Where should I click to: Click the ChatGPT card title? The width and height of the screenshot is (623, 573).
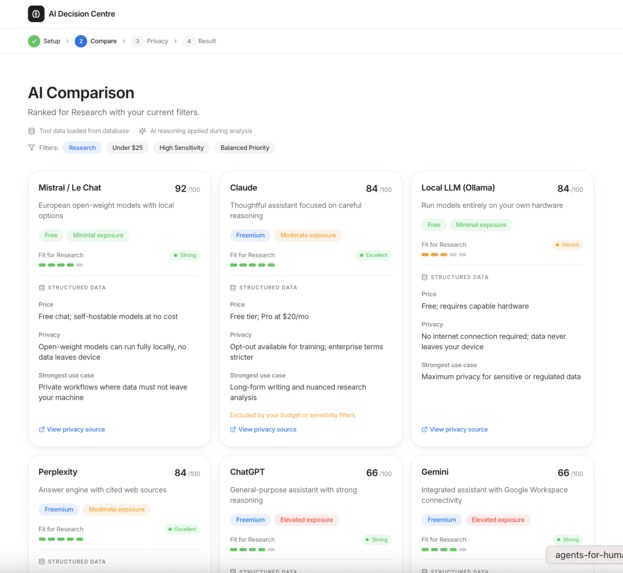247,472
